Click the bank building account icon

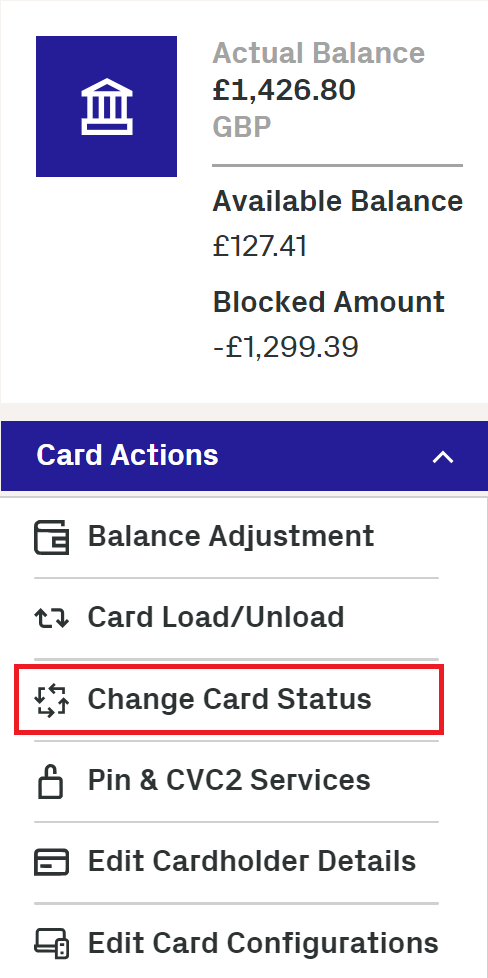pos(106,107)
